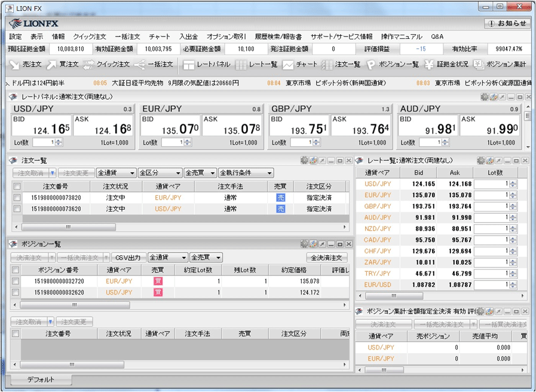Check the select-all box in 注文一覧 table header
This screenshot has height=392, width=536.
17,186
